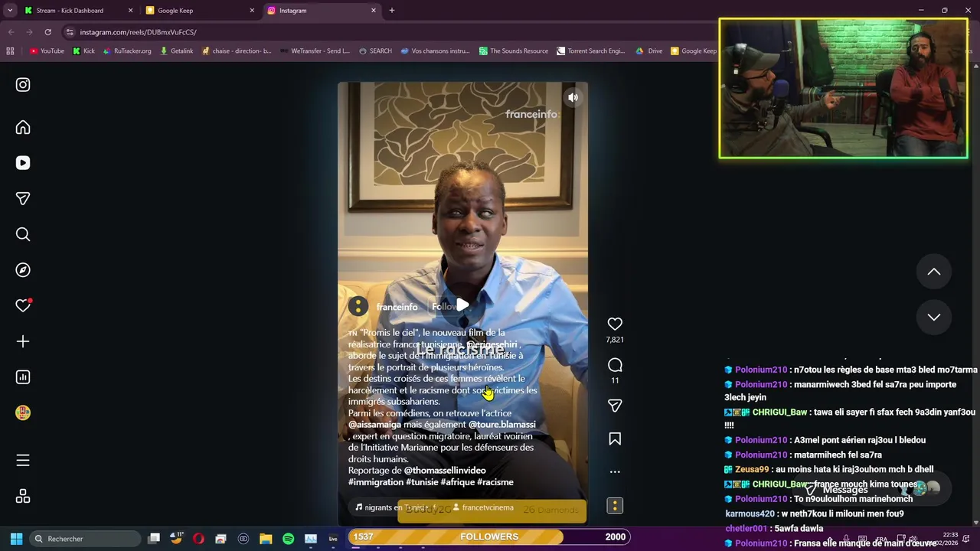Open #immigration hashtag
The image size is (980, 551).
click(x=376, y=482)
